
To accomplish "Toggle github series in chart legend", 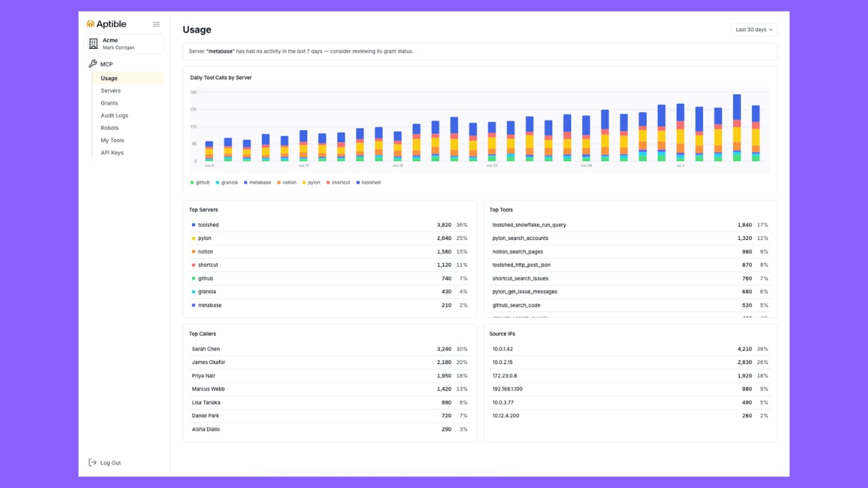I will [x=201, y=182].
